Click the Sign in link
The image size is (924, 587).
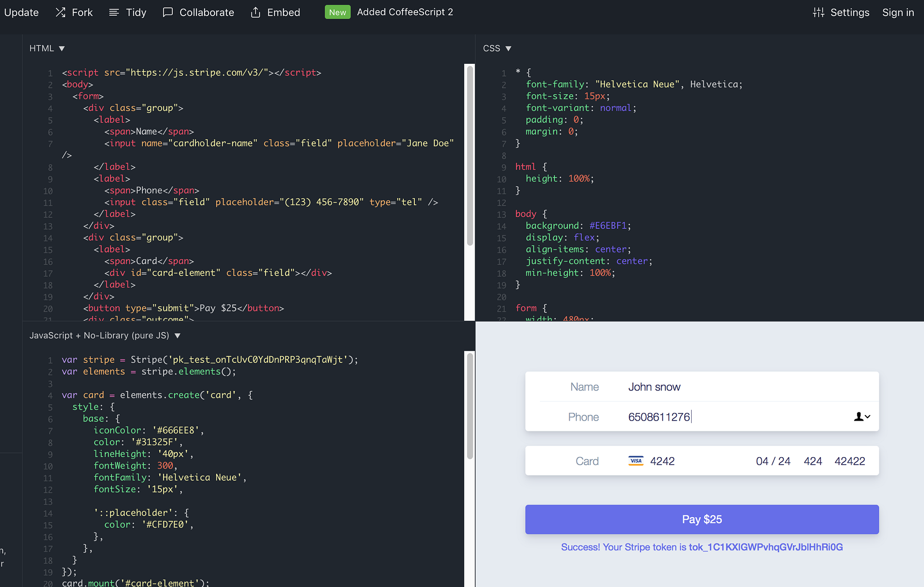[x=898, y=12]
